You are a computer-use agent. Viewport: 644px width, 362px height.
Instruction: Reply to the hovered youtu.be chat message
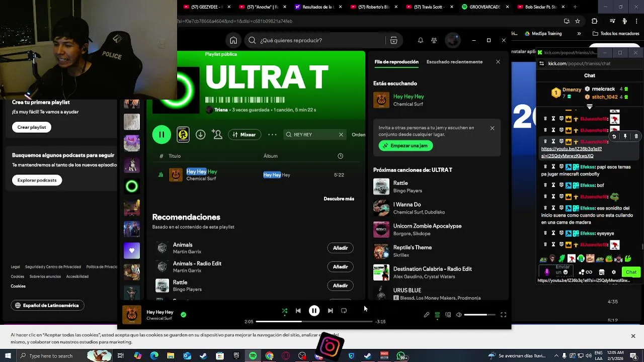[x=614, y=136]
